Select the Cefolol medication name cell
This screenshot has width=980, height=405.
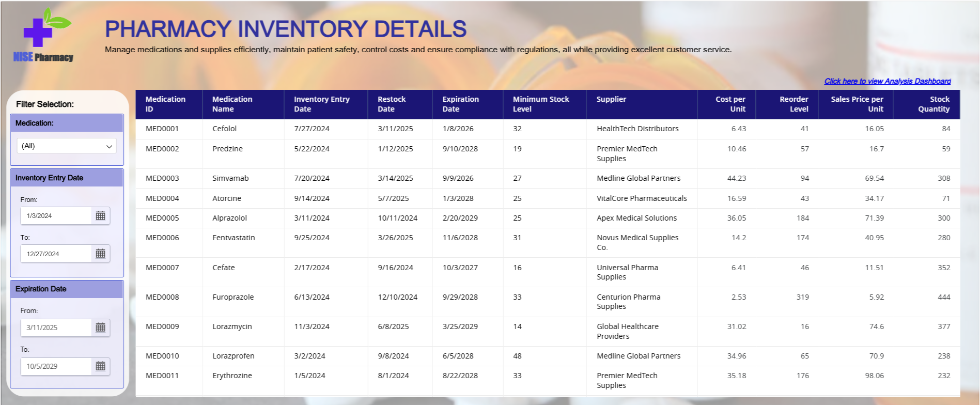click(x=225, y=129)
